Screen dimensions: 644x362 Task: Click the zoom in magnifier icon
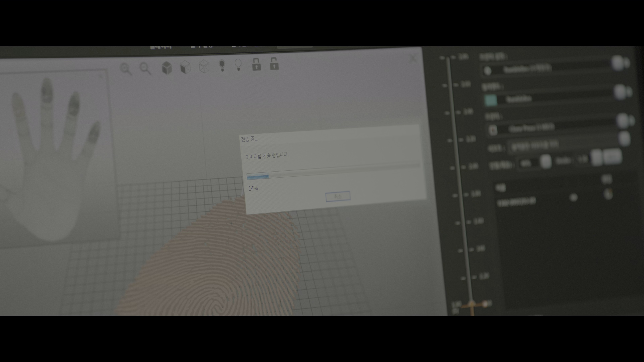point(126,69)
